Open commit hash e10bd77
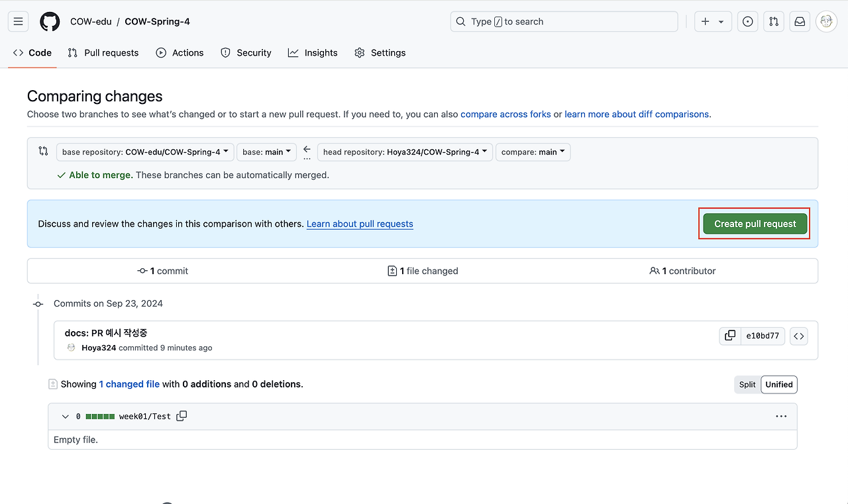This screenshot has width=848, height=504. [x=763, y=336]
